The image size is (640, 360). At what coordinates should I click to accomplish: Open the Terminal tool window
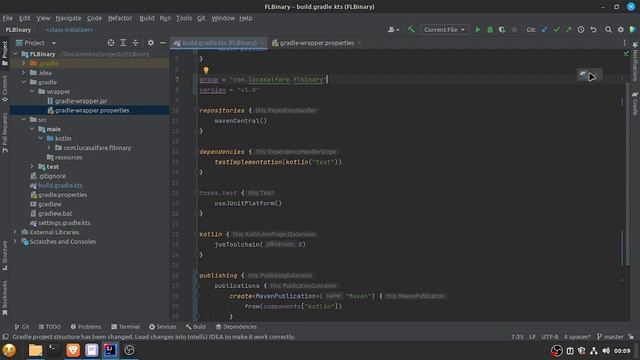coord(125,327)
